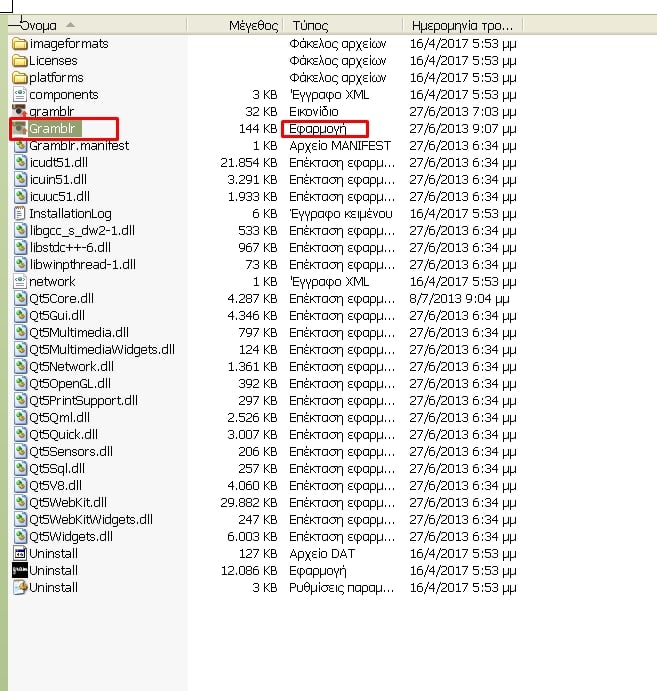The image size is (657, 691).
Task: Select the Uninstall configuration settings file icon
Action: tap(20, 588)
